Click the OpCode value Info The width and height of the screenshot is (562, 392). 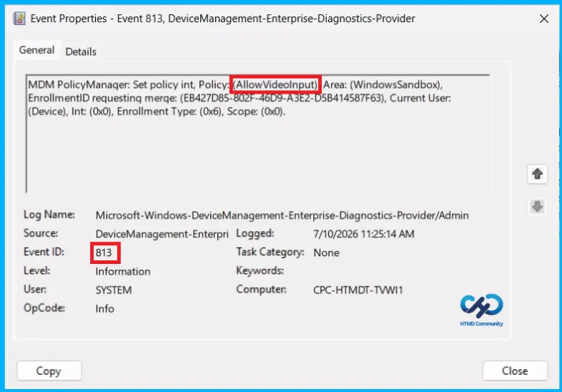pyautogui.click(x=104, y=309)
